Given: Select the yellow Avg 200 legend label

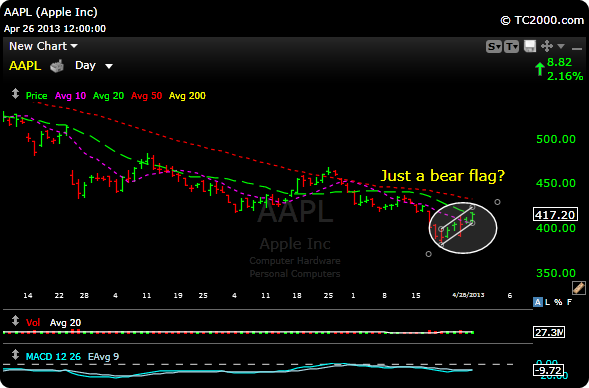Looking at the screenshot, I should [187, 96].
